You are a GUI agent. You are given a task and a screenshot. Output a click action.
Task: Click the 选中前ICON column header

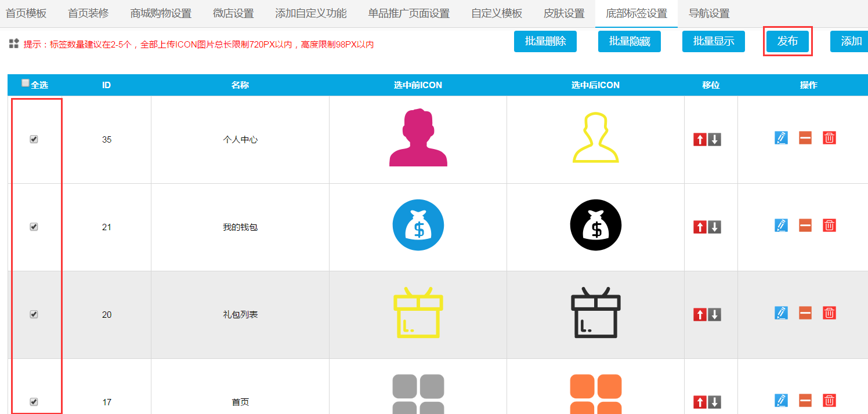tap(418, 85)
